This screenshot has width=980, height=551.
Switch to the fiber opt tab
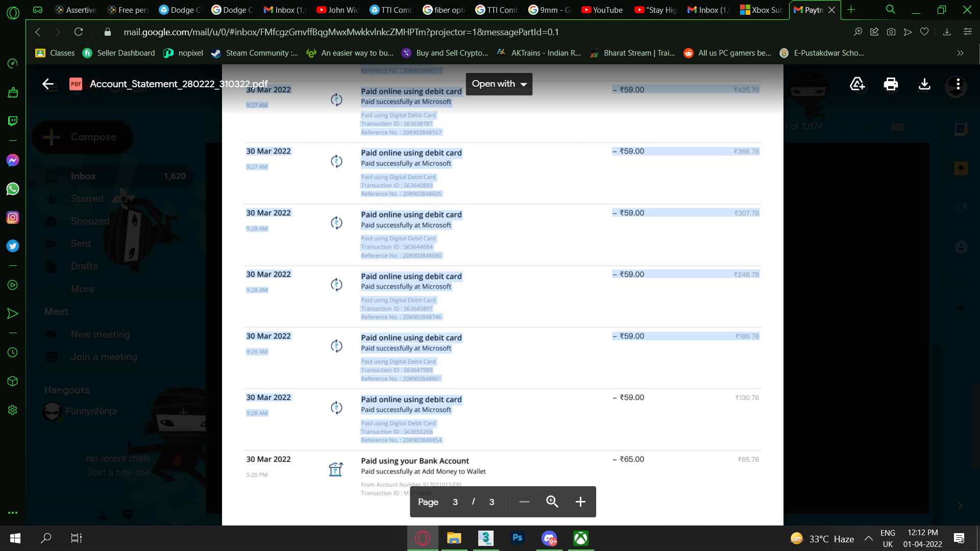(444, 10)
